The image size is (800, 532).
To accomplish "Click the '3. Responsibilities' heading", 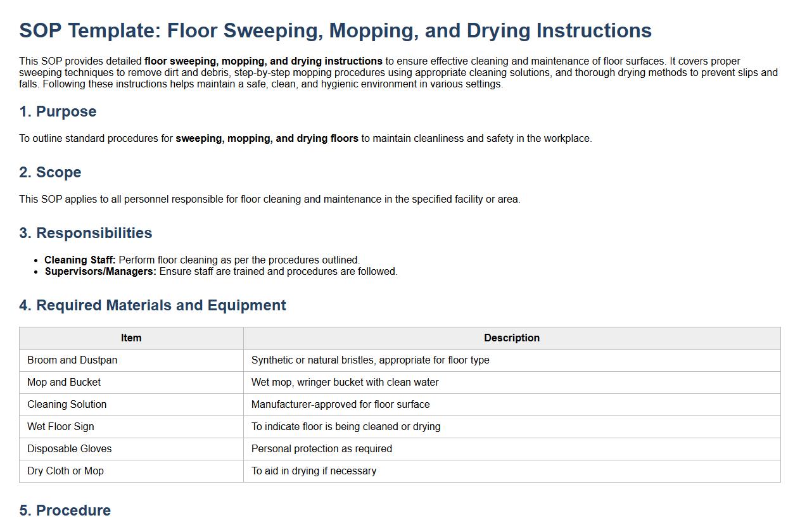I will click(x=86, y=233).
